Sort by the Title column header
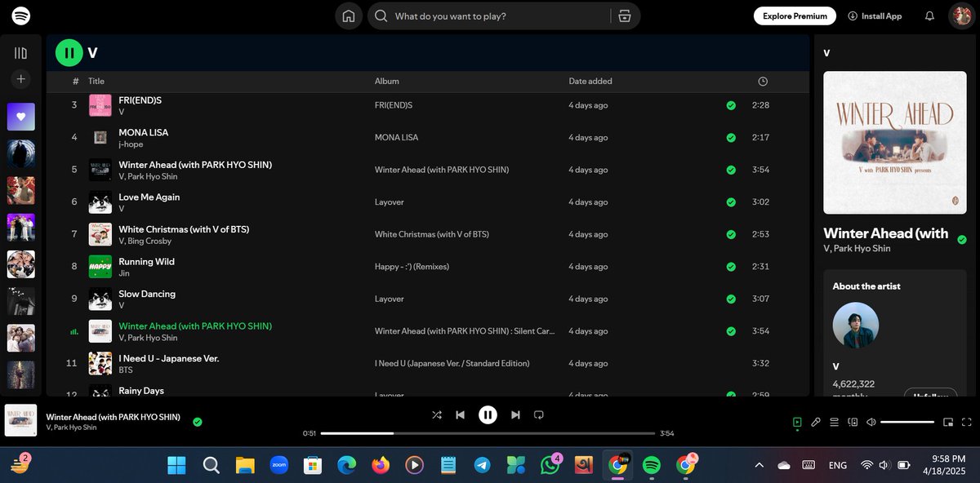 (x=96, y=81)
